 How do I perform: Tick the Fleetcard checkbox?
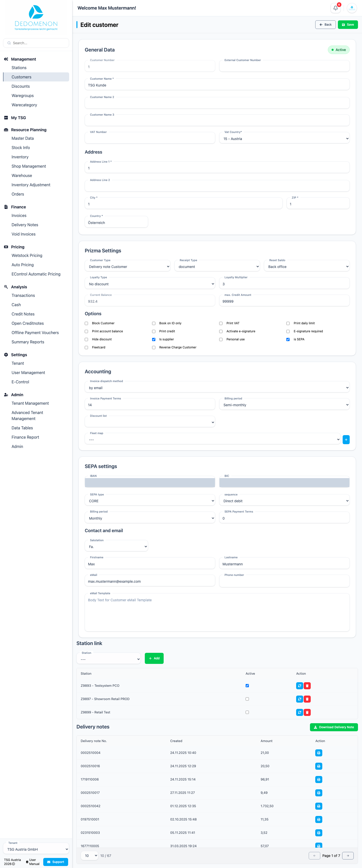(x=86, y=347)
